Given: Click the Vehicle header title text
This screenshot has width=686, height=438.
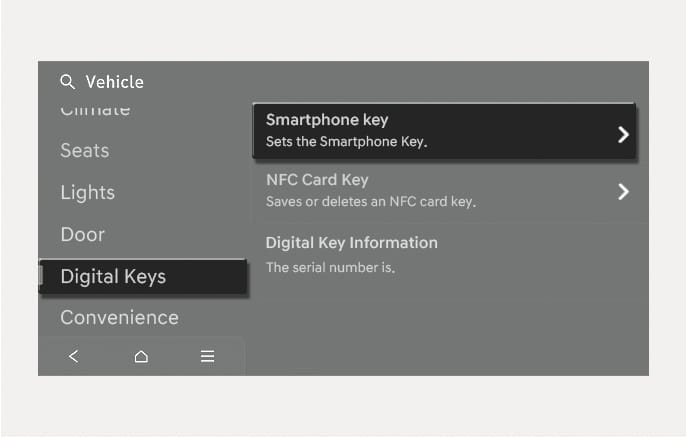Looking at the screenshot, I should 115,82.
